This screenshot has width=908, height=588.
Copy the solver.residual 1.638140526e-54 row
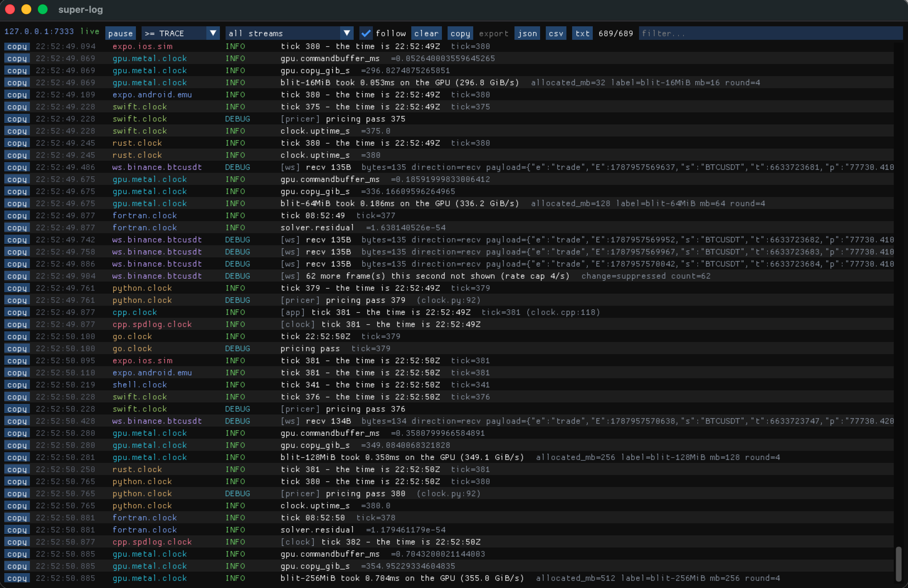[x=17, y=228]
